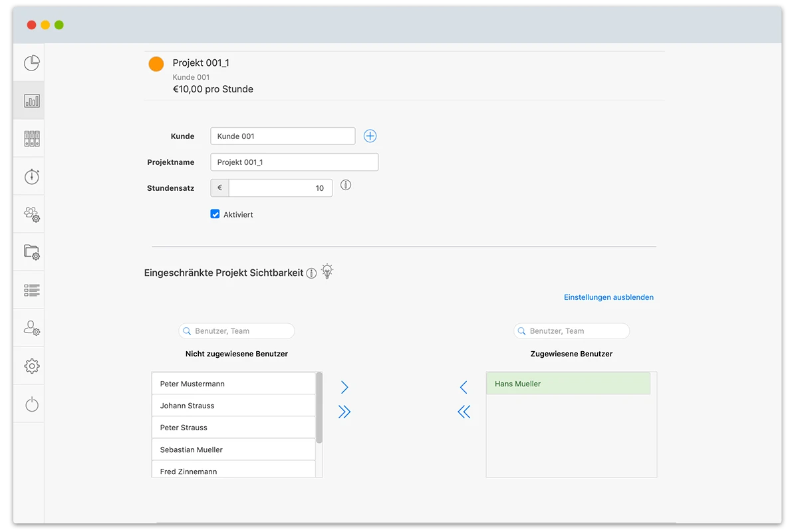The width and height of the screenshot is (798, 532).
Task: Open the gear settings icon
Action: (32, 366)
